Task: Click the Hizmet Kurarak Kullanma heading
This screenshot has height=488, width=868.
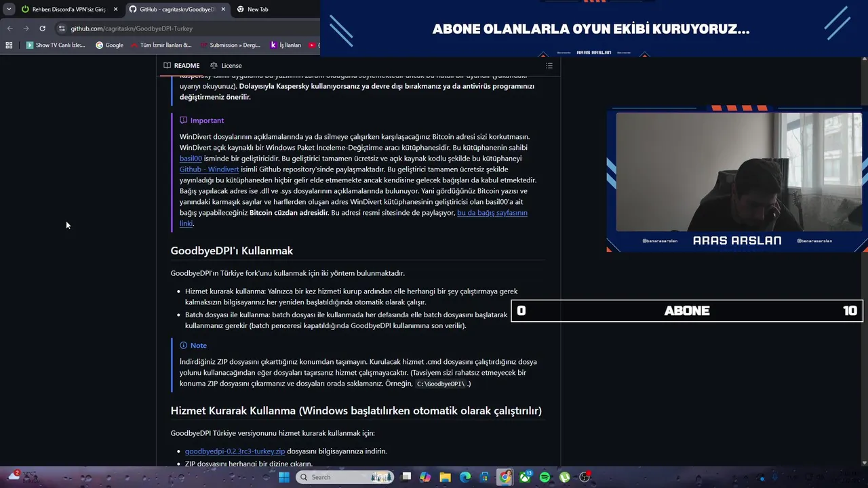Action: (x=356, y=411)
